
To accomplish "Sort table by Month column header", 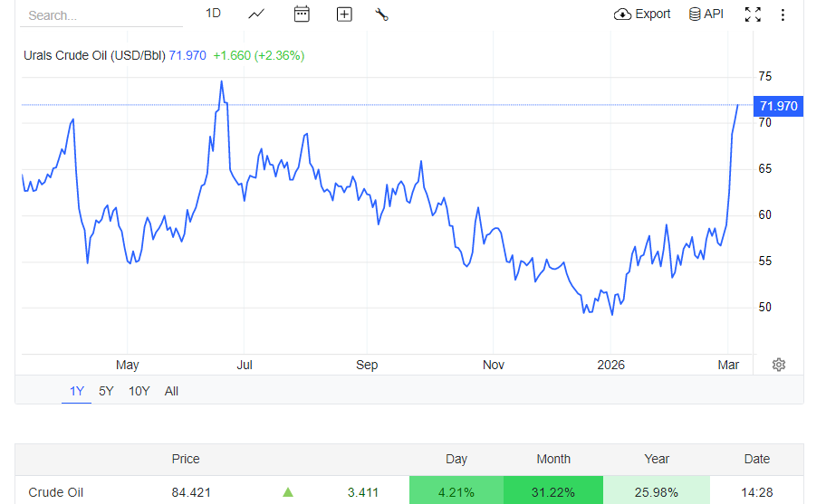I will point(553,459).
